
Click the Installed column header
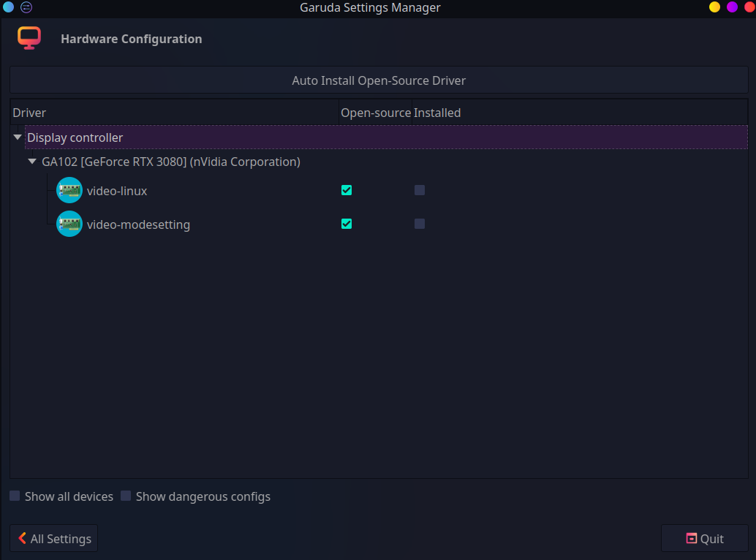pos(580,113)
